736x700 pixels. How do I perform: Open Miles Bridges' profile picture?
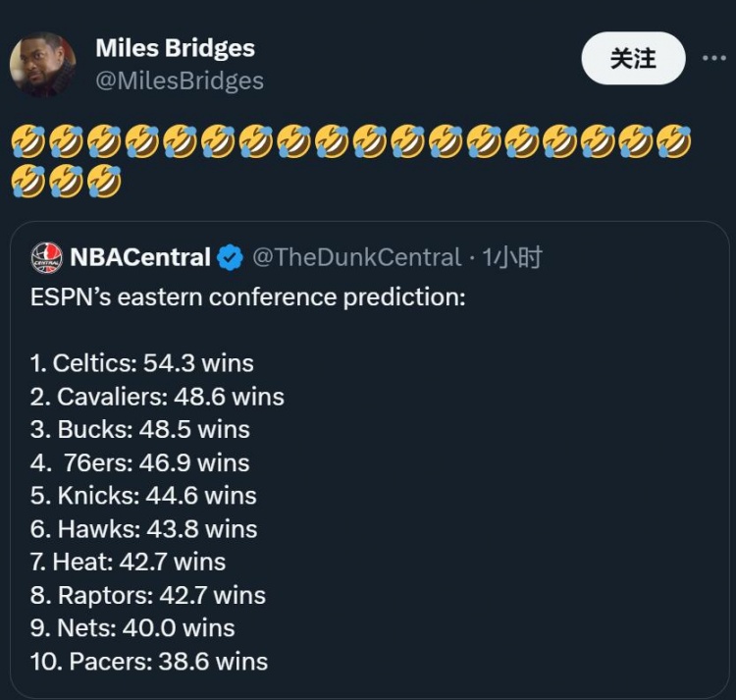pos(43,65)
